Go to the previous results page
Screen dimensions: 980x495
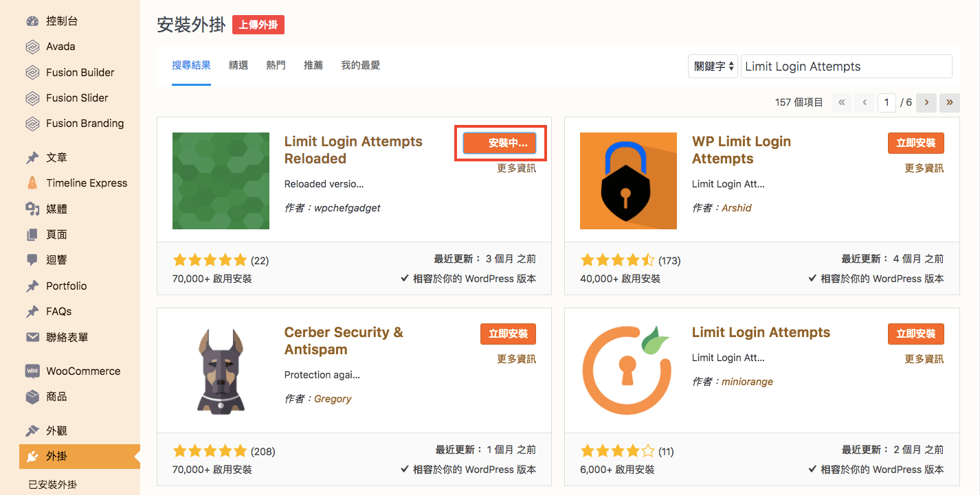pos(865,102)
